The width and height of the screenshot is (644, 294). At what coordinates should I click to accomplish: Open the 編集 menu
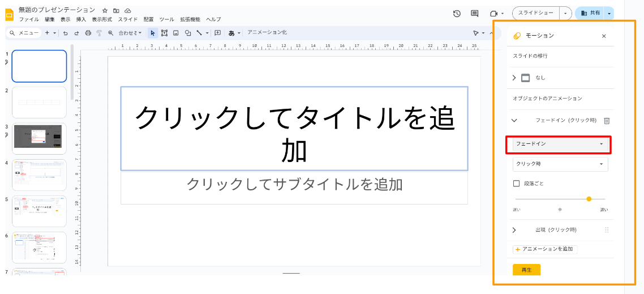pyautogui.click(x=49, y=19)
